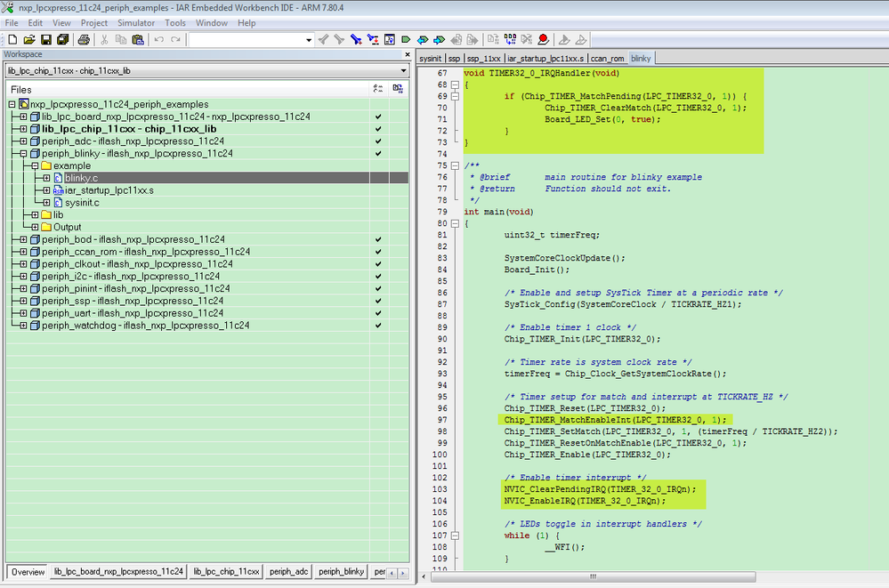Open the Simulator menu
889x588 pixels.
point(136,22)
